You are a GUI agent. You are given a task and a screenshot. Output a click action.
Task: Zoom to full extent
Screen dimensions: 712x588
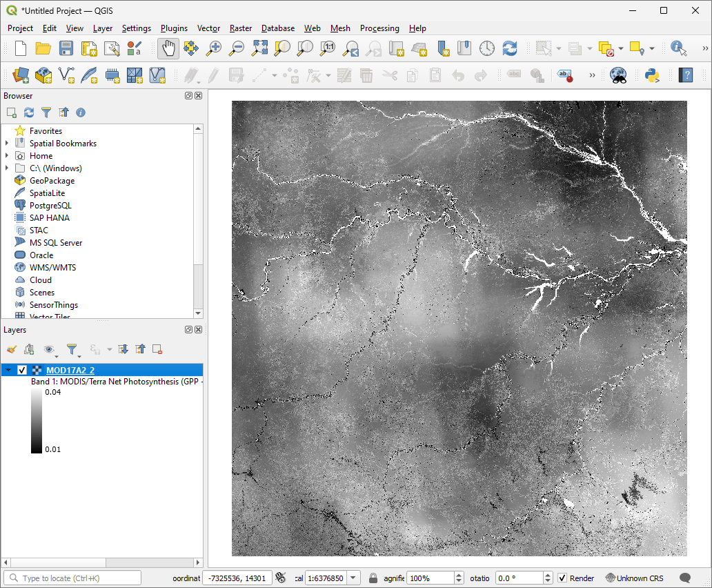coord(259,48)
